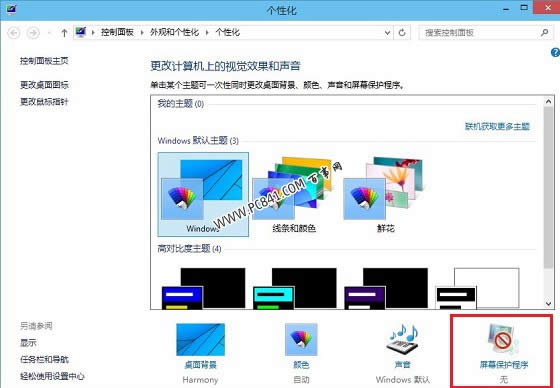Screen dimensions: 560x388
Task: Click the 颜色 text link
Action: [x=301, y=365]
